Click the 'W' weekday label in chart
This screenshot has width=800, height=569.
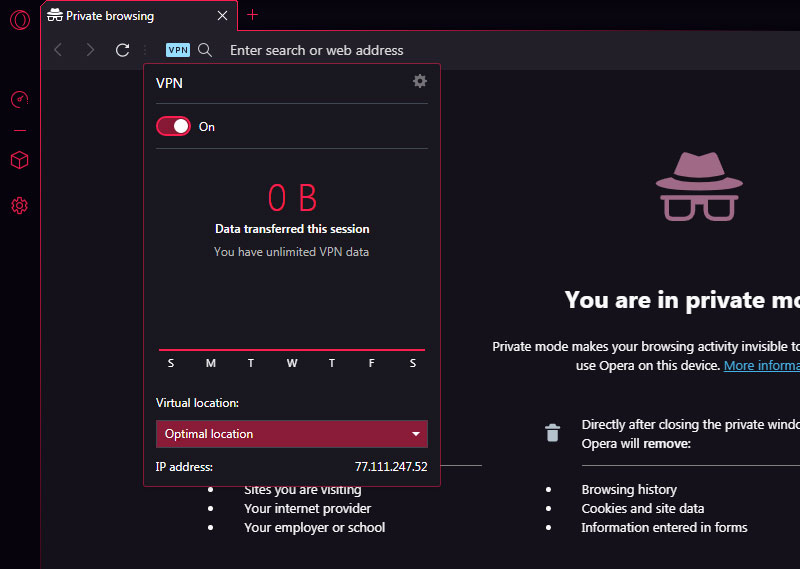pos(292,363)
